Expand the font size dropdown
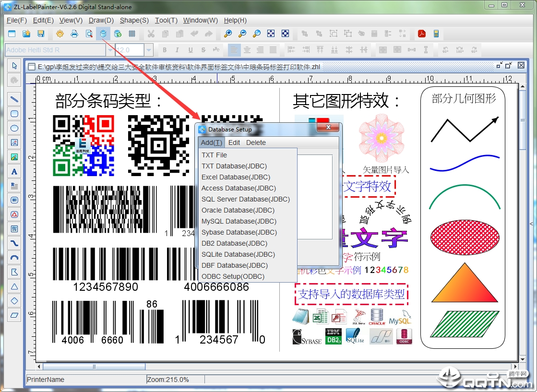The image size is (537, 392). (148, 49)
